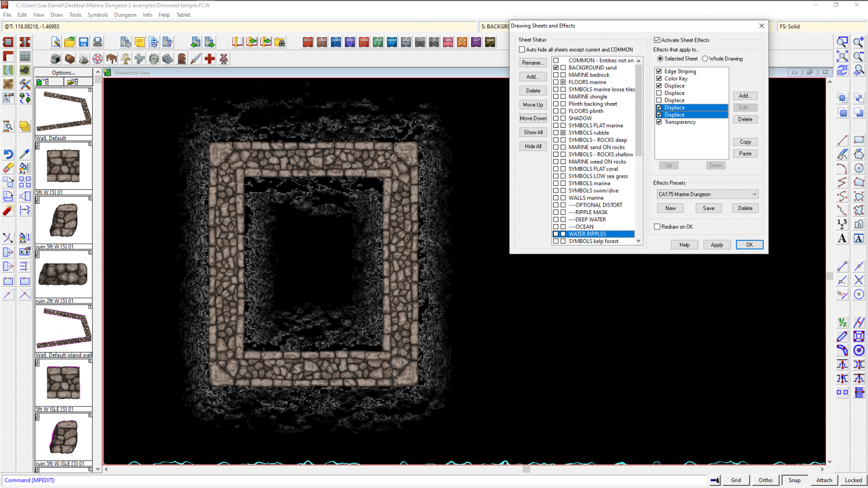This screenshot has height=488, width=868.
Task: Select the Wall, Default symbol thumbnail
Action: [x=64, y=114]
